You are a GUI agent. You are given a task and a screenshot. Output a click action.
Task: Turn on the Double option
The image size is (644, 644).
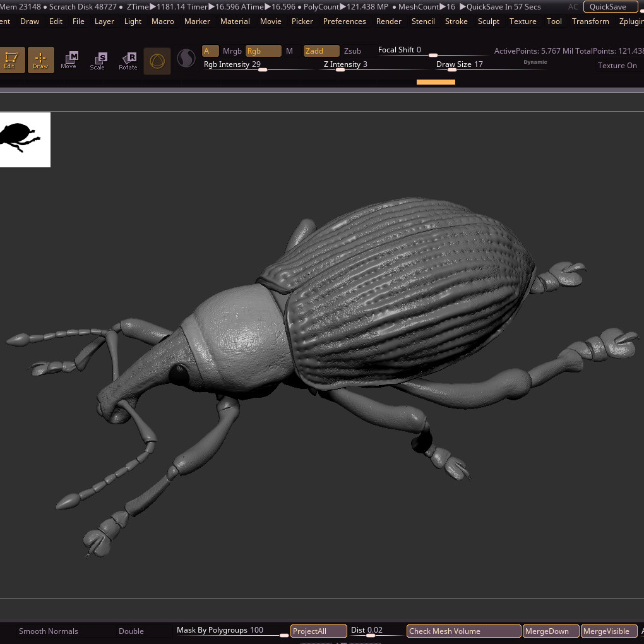131,631
